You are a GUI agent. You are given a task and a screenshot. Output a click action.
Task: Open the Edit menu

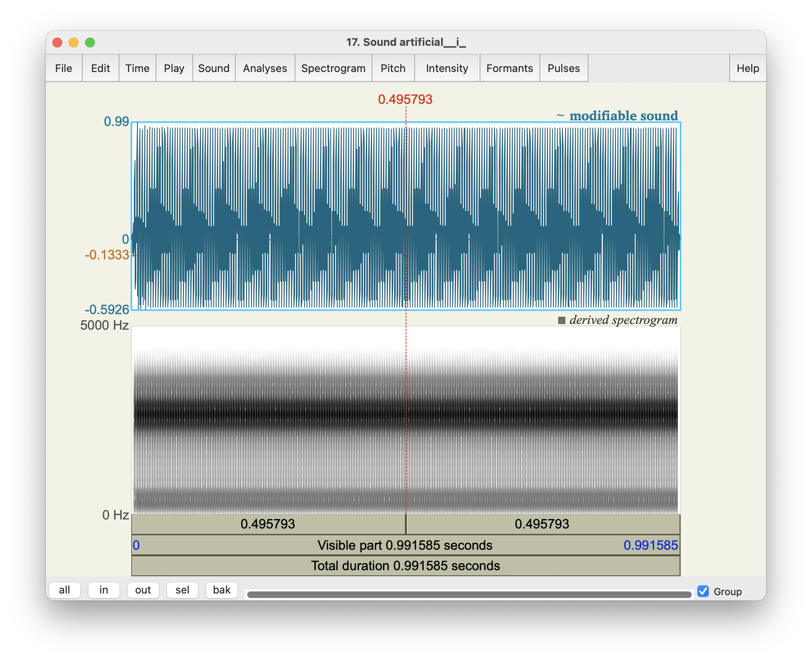click(x=101, y=68)
